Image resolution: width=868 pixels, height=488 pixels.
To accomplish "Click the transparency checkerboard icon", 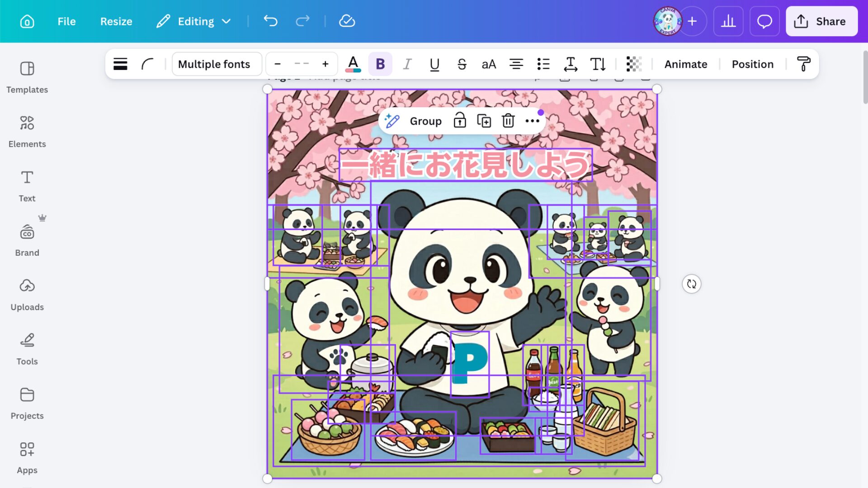I will [x=634, y=64].
